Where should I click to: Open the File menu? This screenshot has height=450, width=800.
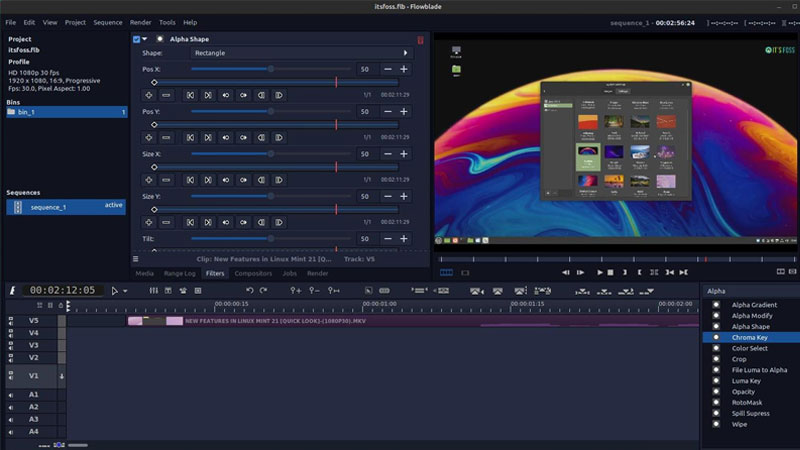click(10, 22)
